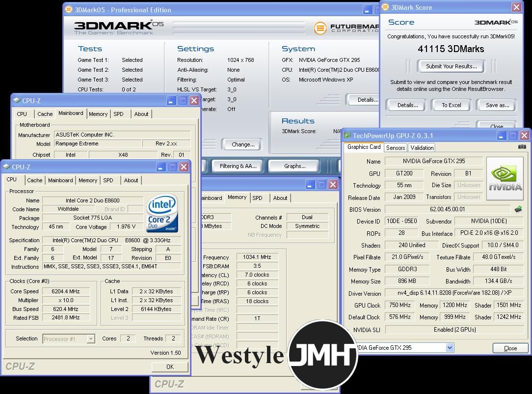532x394 pixels.
Task: Select SPD tab in the Memory CPU-Z window
Action: [258, 198]
